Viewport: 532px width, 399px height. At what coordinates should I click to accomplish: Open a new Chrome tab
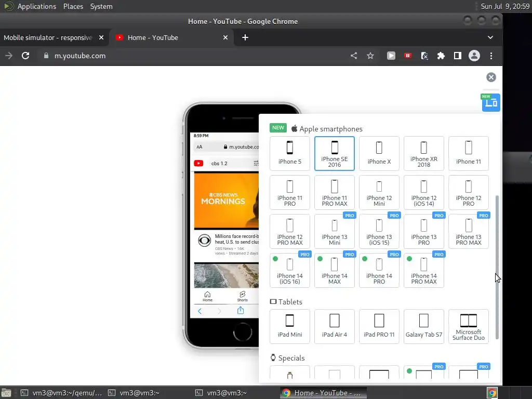tap(245, 37)
